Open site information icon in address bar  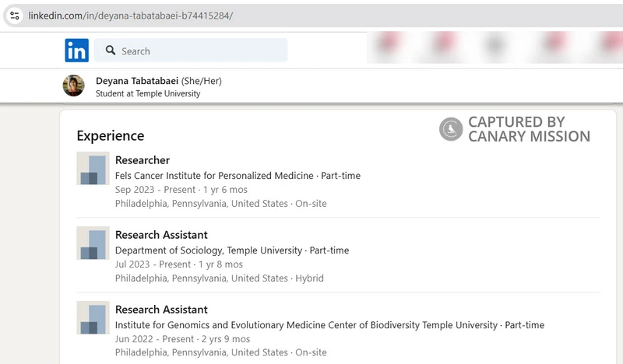pos(15,16)
